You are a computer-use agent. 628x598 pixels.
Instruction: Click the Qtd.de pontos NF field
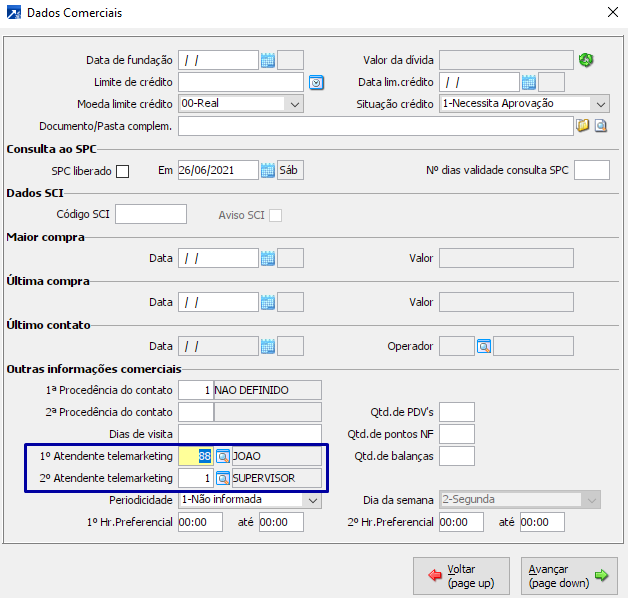[457, 435]
